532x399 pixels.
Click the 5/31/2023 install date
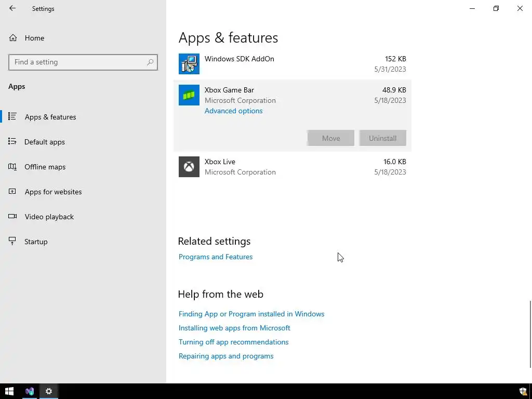tap(390, 69)
